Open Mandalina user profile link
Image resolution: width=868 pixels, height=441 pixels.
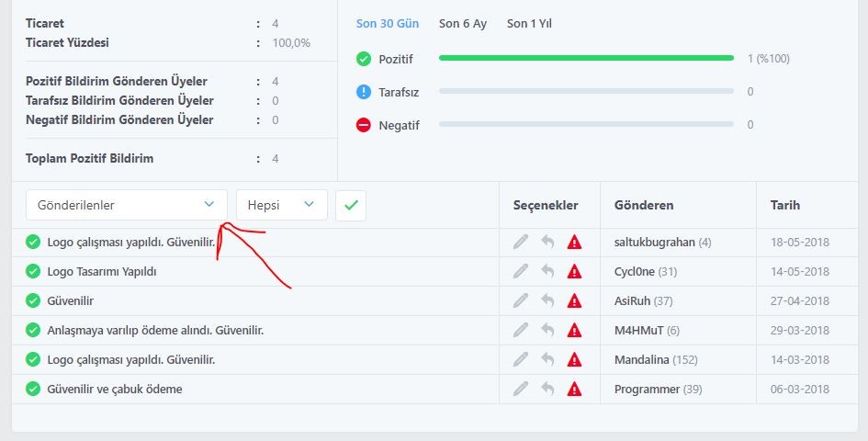tap(642, 359)
